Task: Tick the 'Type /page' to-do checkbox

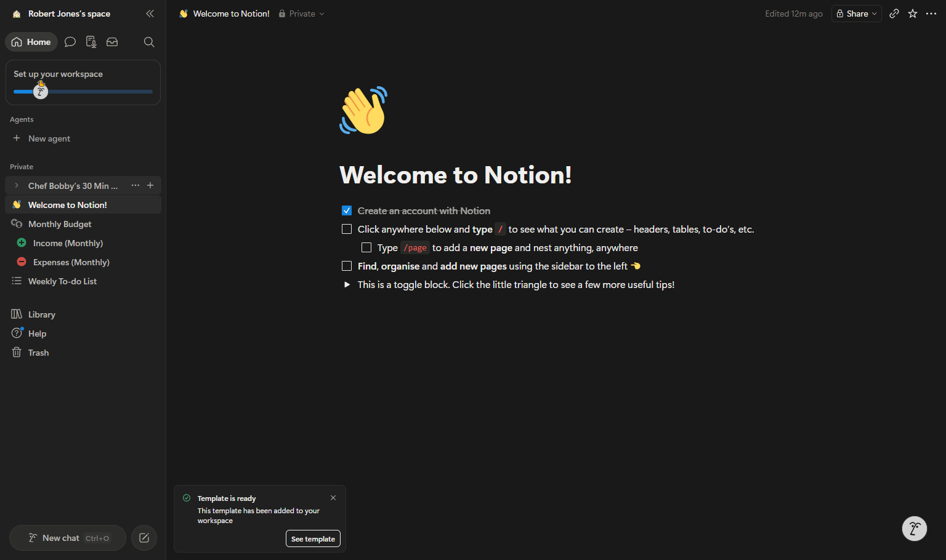Action: tap(366, 247)
